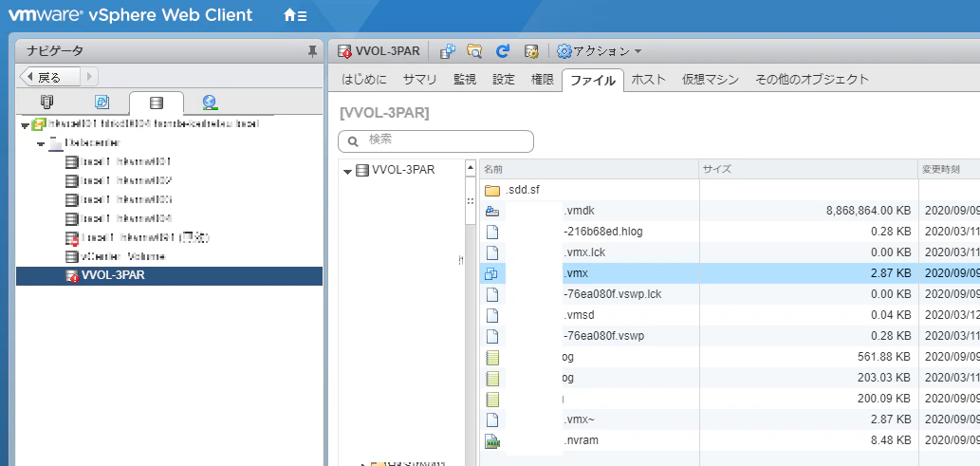Click the .vmsd file icon
The height and width of the screenshot is (466, 980).
[x=492, y=315]
